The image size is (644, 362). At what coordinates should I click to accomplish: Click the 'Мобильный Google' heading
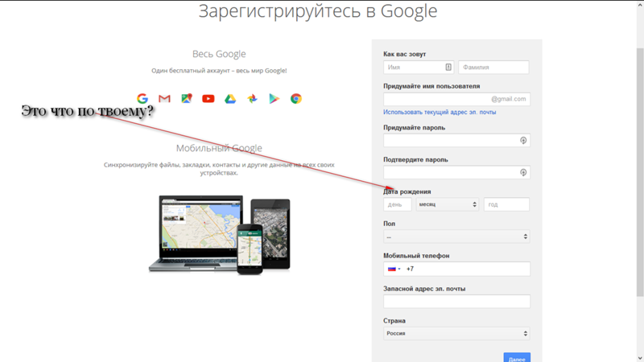(x=219, y=148)
